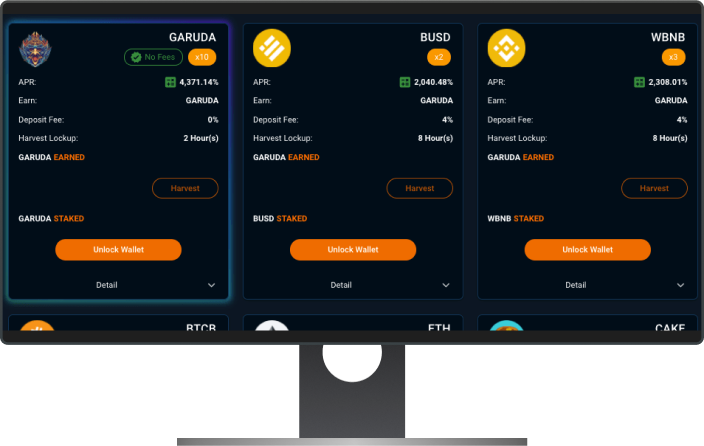The image size is (704, 446).
Task: Click GARUDA EARNED label on BUSD card
Action: coord(286,157)
